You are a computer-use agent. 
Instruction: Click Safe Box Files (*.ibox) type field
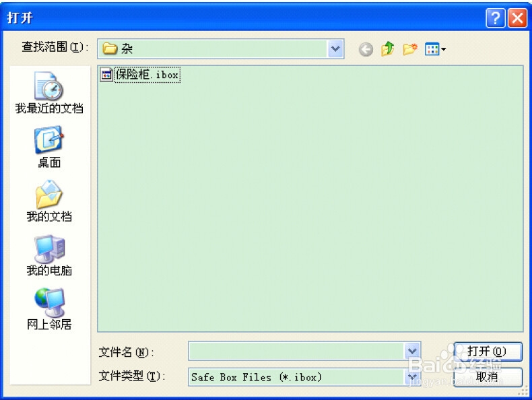coord(296,377)
